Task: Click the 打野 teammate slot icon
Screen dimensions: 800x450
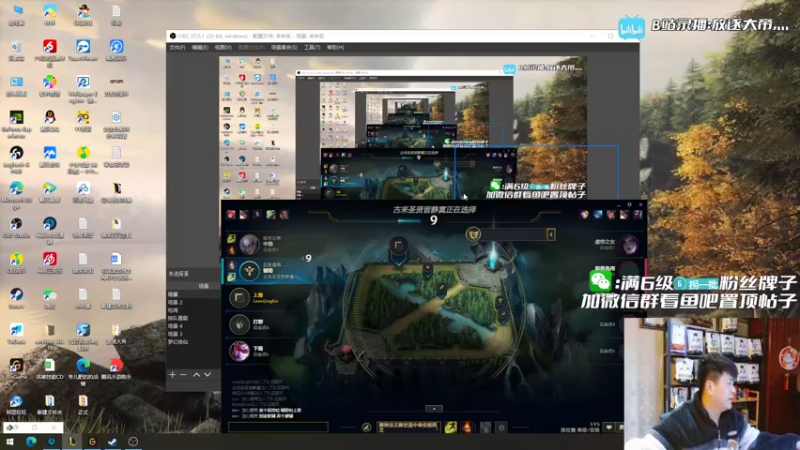Action: click(239, 324)
